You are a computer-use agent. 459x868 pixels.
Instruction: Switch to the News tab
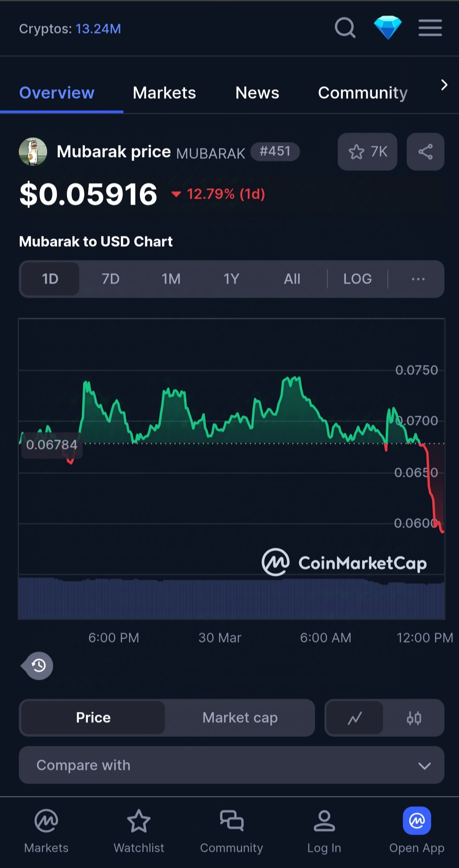pos(257,93)
